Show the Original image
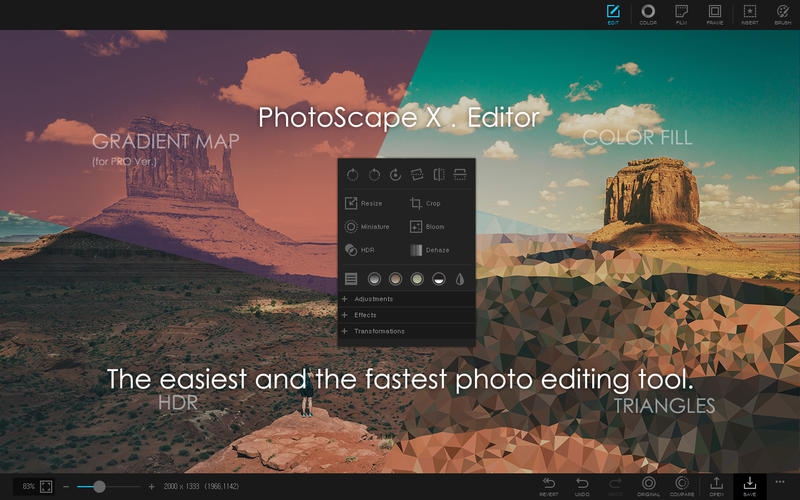800x500 pixels. [x=648, y=487]
